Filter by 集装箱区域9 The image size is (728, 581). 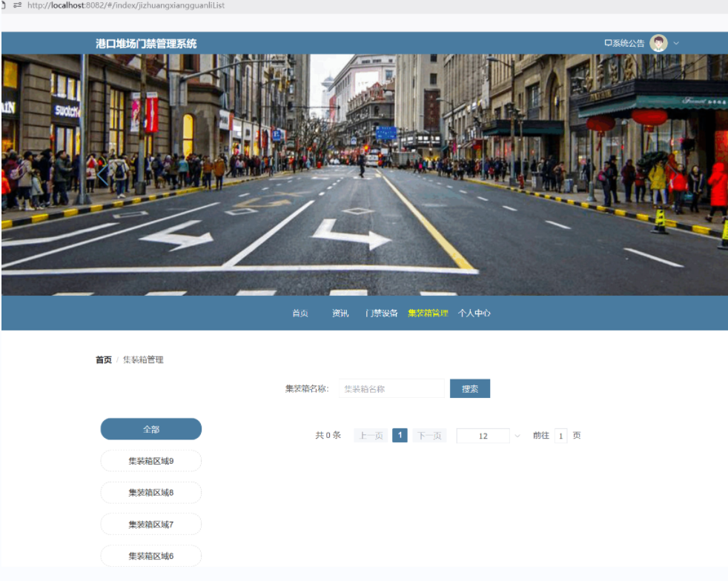pos(151,461)
